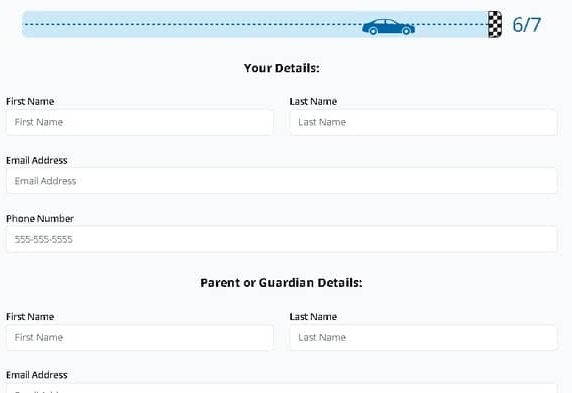Click the Parent or Guardian Details heading
This screenshot has height=393, width=572.
click(281, 283)
